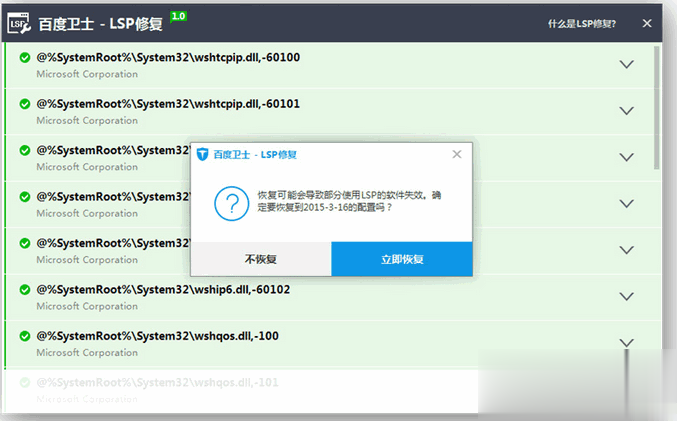Click the dialog message mentioning 2015-3-16

(349, 201)
